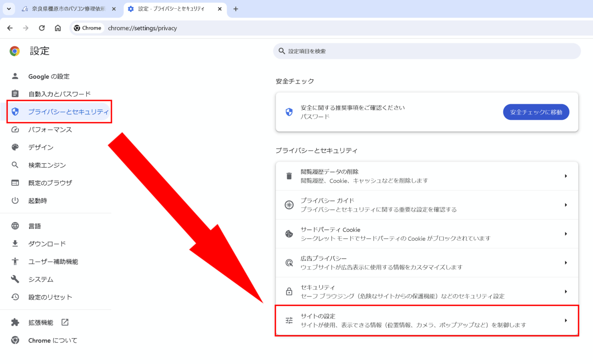Click the Chrome logo beside 設定 heading
Viewport: 593px width, 364px height.
15,51
